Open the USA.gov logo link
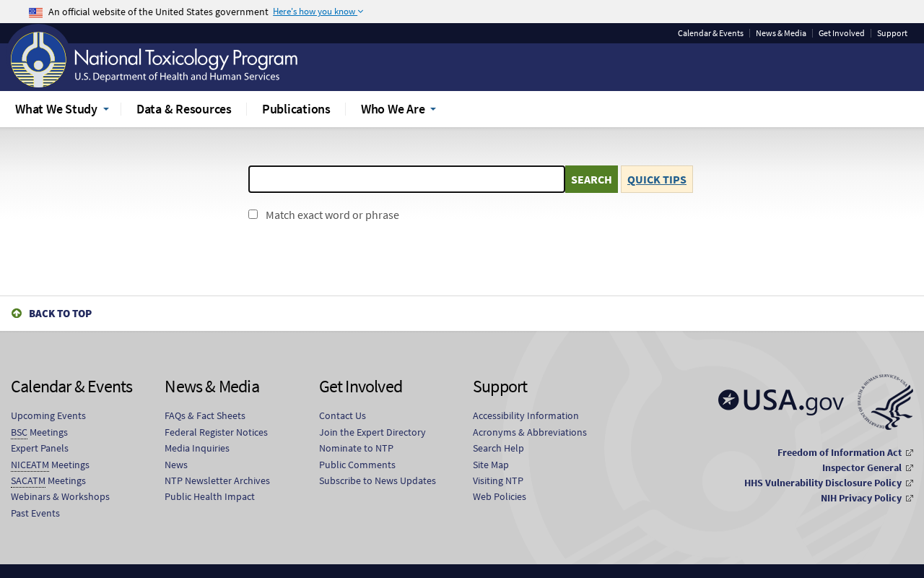This screenshot has width=924, height=578. pos(780,401)
